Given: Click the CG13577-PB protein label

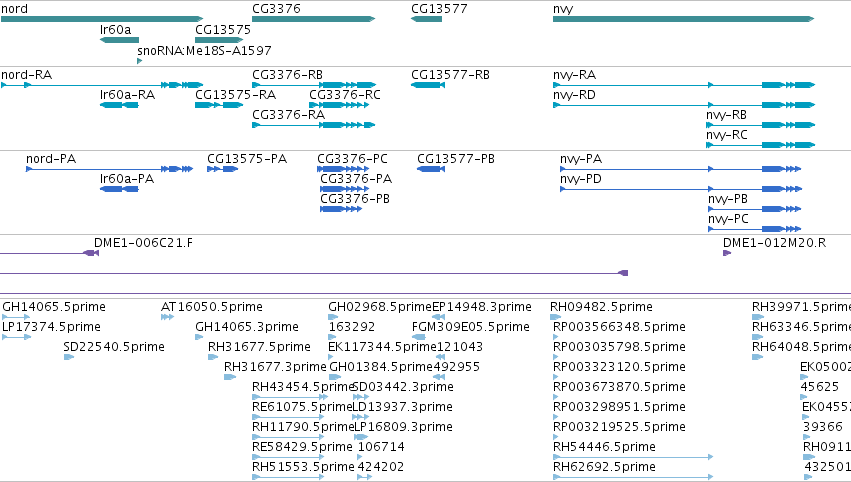Looking at the screenshot, I should [456, 159].
